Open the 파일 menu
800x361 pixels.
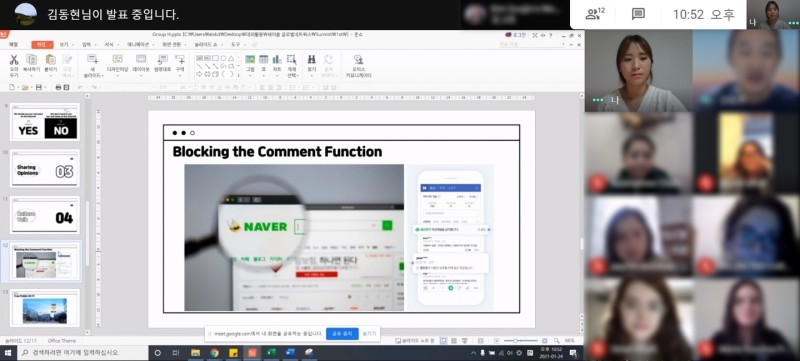point(13,44)
